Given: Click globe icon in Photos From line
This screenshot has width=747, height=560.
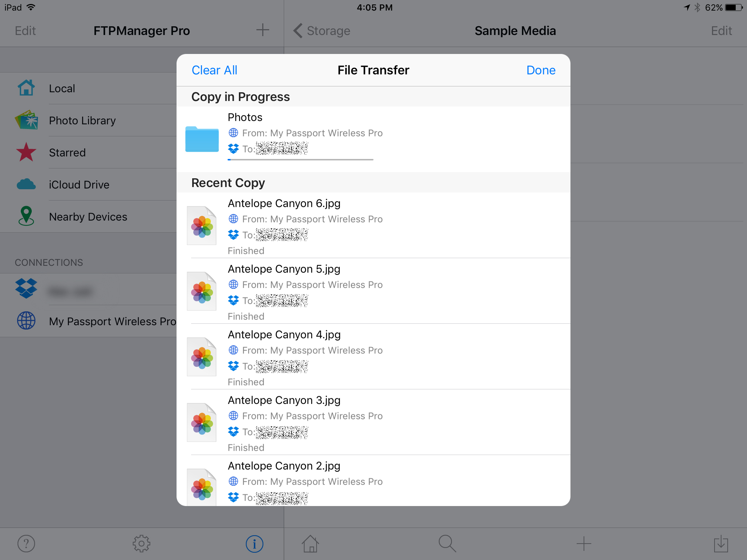Looking at the screenshot, I should coord(233,133).
